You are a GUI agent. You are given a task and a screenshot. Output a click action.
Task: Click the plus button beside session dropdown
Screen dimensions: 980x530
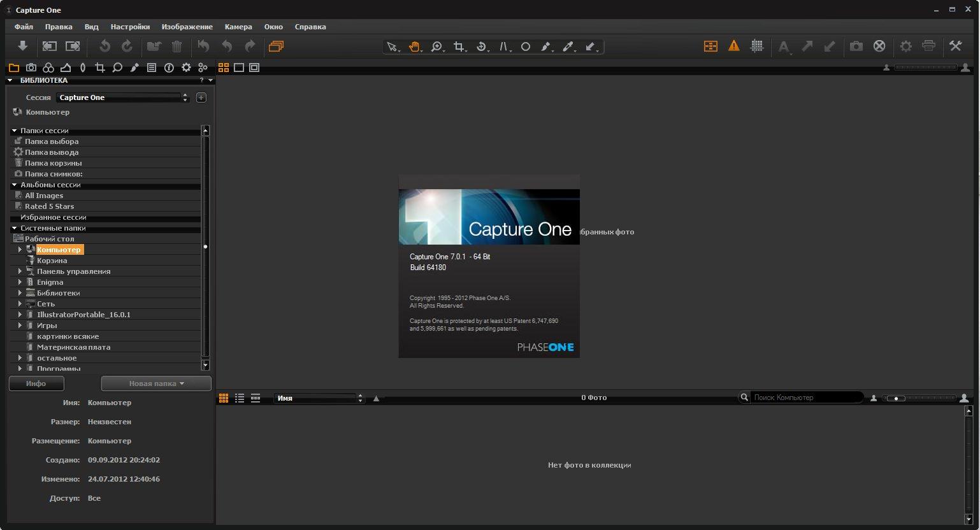point(201,97)
